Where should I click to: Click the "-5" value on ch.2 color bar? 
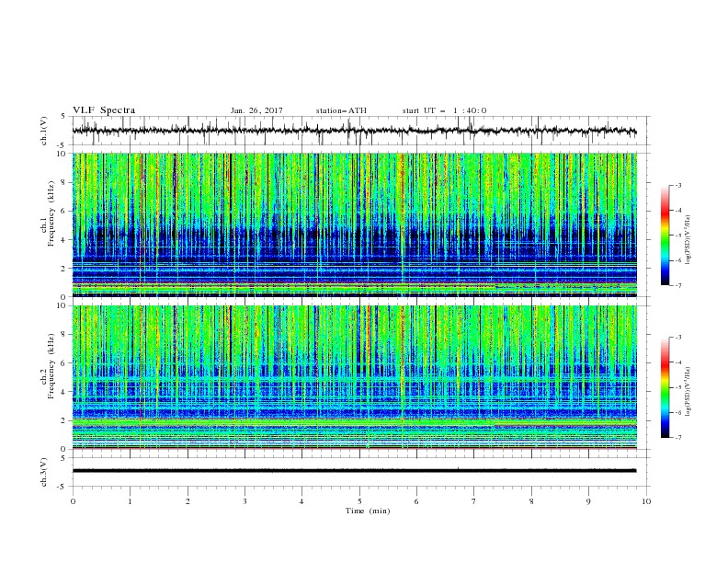(677, 387)
